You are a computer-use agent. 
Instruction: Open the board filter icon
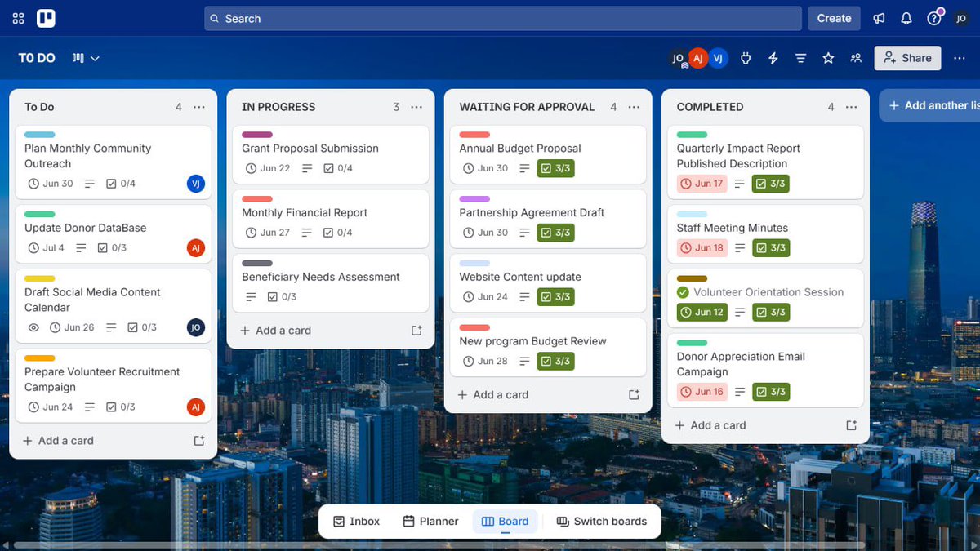[801, 58]
